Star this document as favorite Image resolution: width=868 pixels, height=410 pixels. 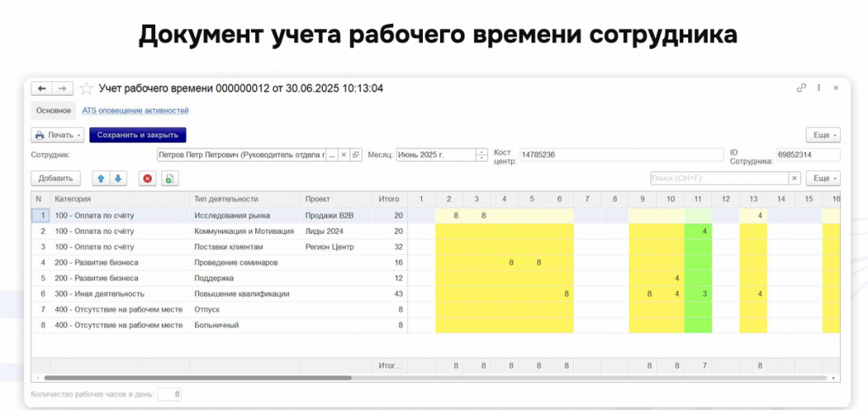point(86,89)
